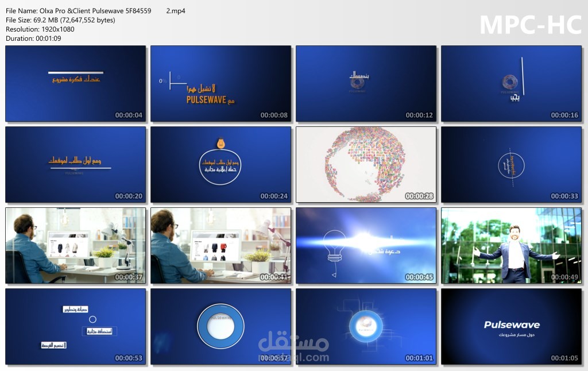Viewport: 588px width, 371px height.
Task: Click the MPC-HC logo text
Action: coord(531,25)
